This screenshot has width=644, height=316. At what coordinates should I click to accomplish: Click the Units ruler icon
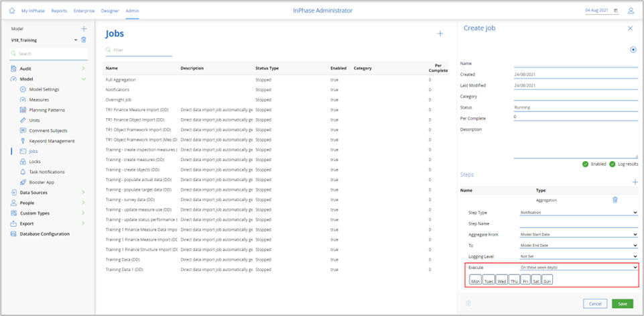23,120
